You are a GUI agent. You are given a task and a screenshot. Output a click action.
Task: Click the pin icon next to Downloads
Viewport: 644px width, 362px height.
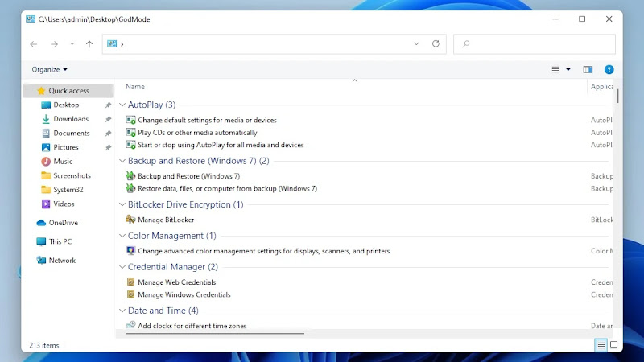pyautogui.click(x=108, y=119)
